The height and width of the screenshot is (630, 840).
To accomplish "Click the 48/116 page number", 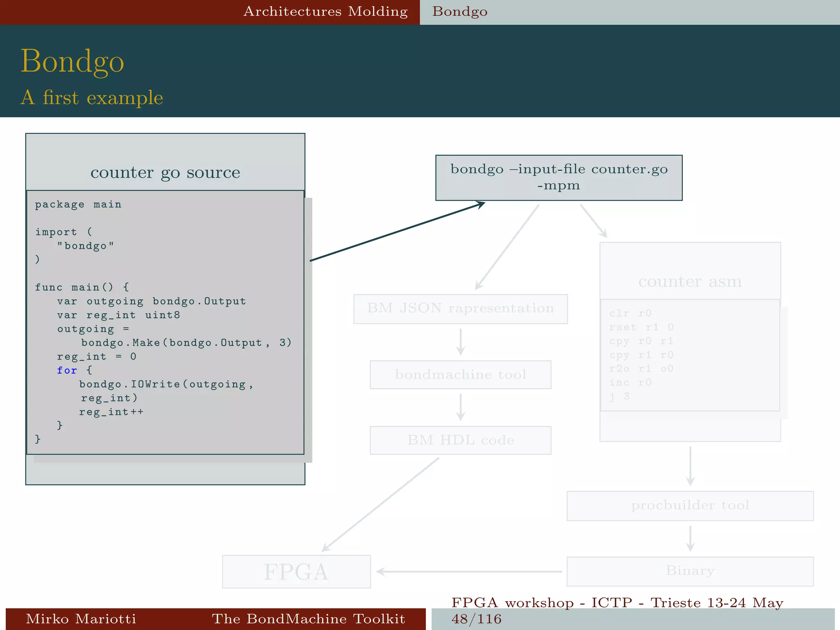I will click(x=476, y=619).
